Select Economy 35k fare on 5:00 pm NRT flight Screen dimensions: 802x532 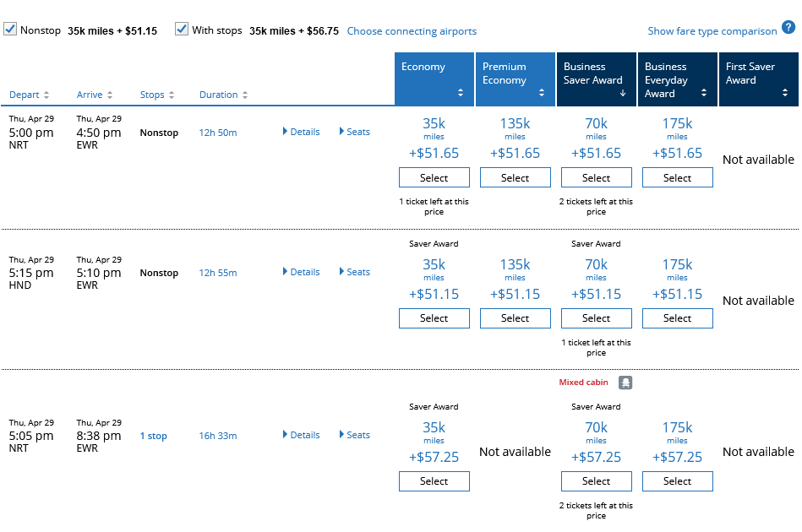coord(434,177)
